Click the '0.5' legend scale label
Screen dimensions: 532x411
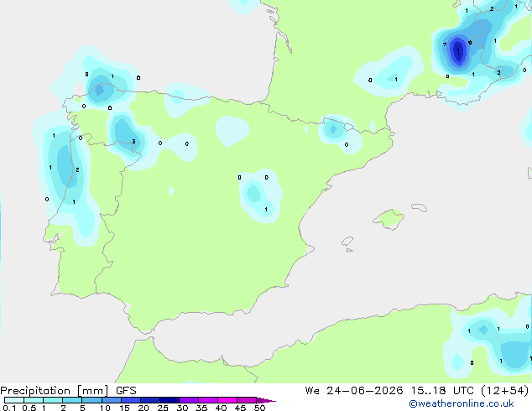point(29,408)
